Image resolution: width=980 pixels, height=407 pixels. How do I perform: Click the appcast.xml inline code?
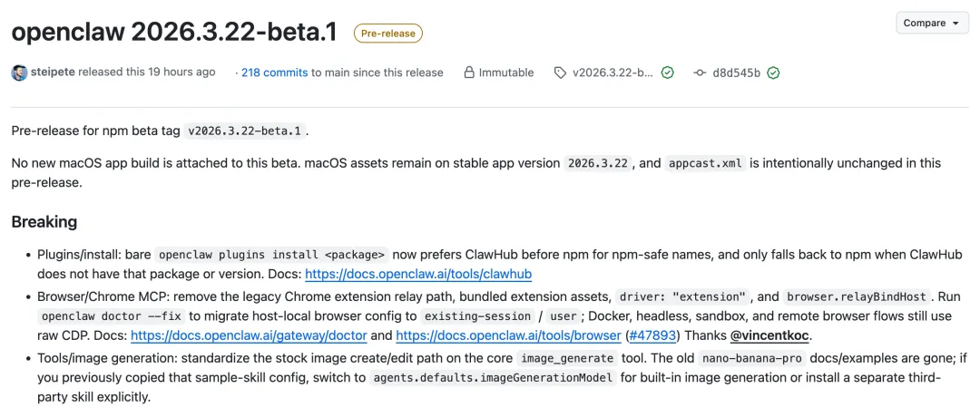706,163
